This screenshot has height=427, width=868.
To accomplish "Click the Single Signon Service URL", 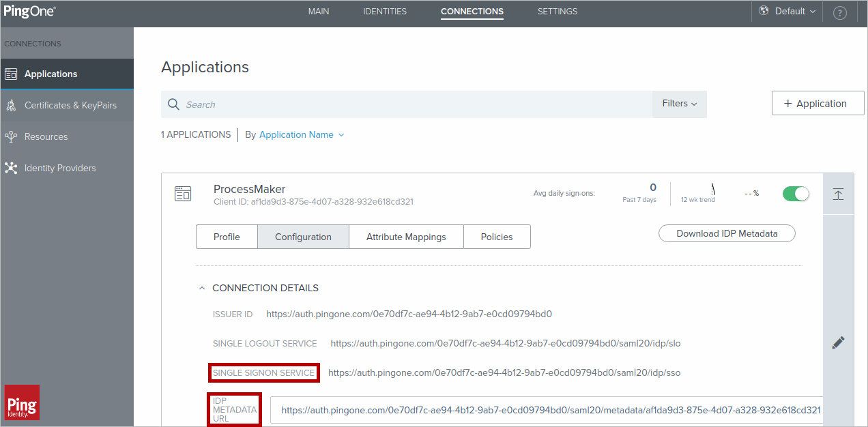I will coord(504,373).
